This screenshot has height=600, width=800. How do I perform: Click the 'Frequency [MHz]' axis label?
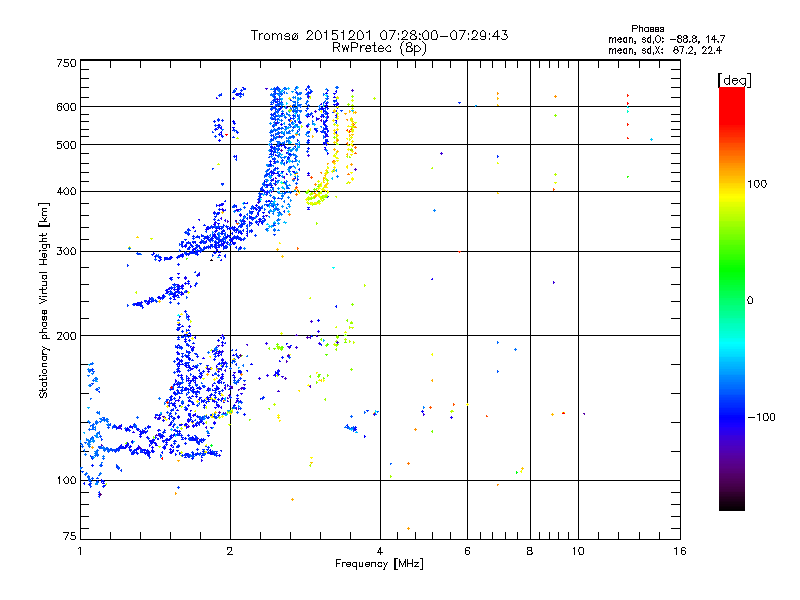(x=379, y=564)
